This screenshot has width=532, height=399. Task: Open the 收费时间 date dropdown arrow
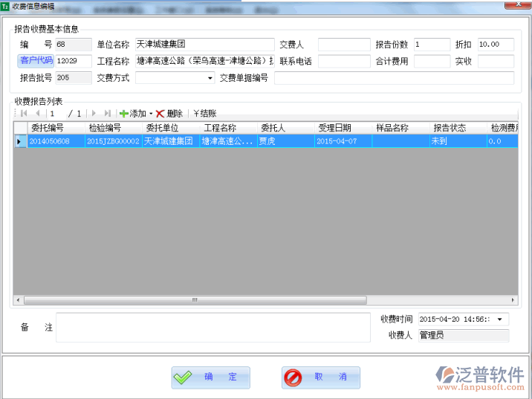tap(500, 319)
